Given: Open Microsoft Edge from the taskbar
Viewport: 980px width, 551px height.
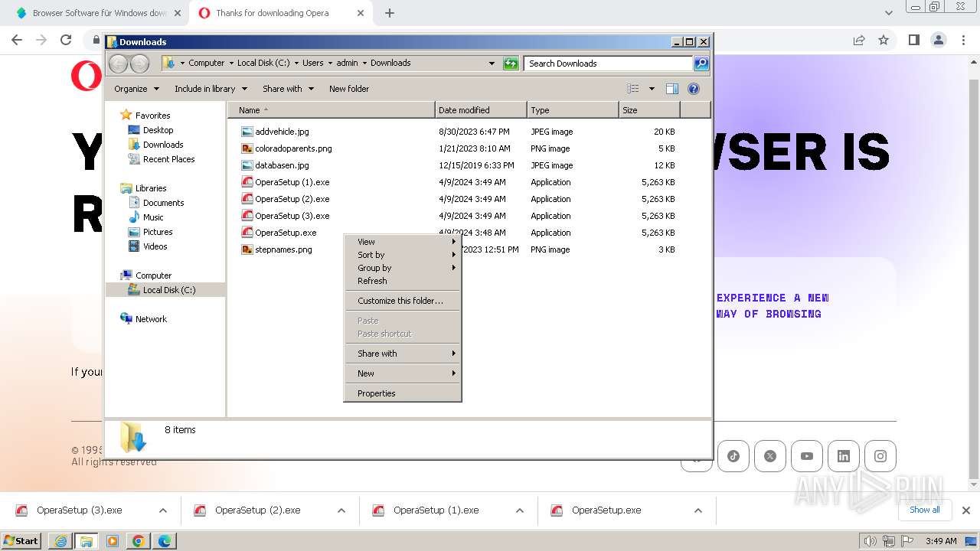Looking at the screenshot, I should [x=165, y=541].
